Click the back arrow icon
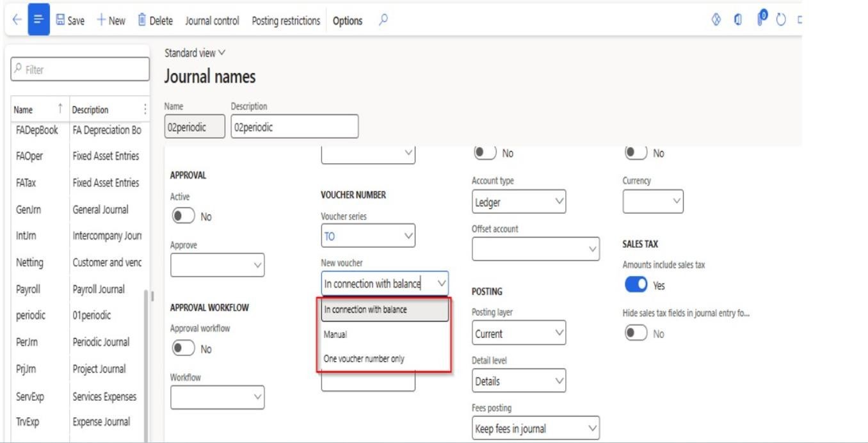Viewport: 868px width, 443px height. click(x=17, y=20)
